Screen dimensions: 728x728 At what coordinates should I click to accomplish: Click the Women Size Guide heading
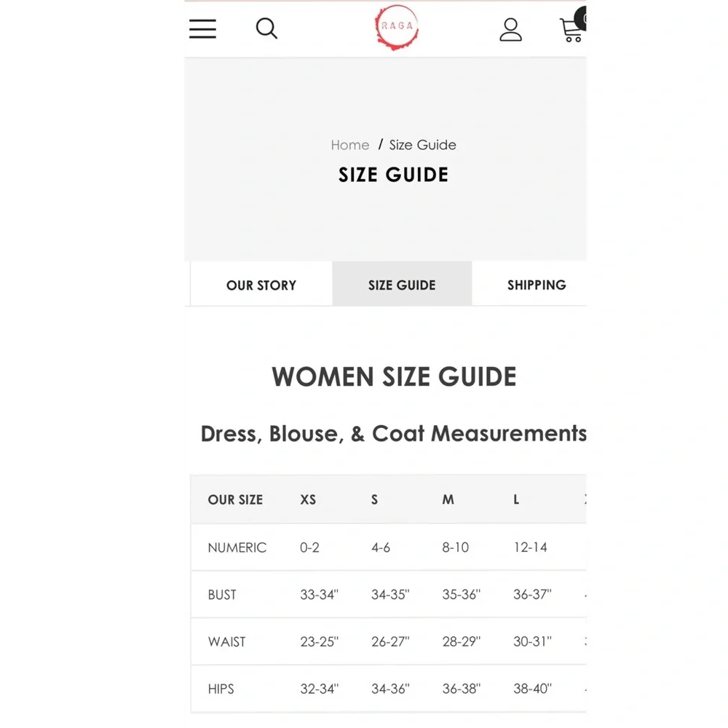click(394, 377)
